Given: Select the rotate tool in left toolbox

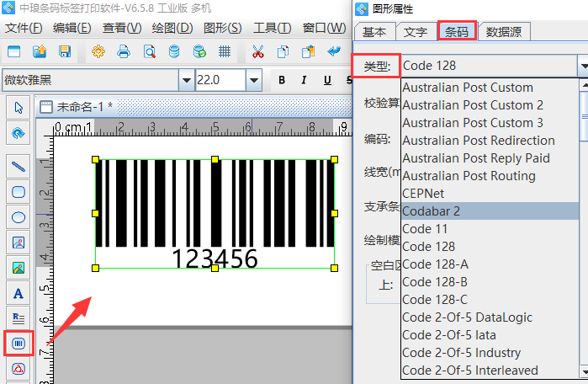Looking at the screenshot, I should click(19, 133).
